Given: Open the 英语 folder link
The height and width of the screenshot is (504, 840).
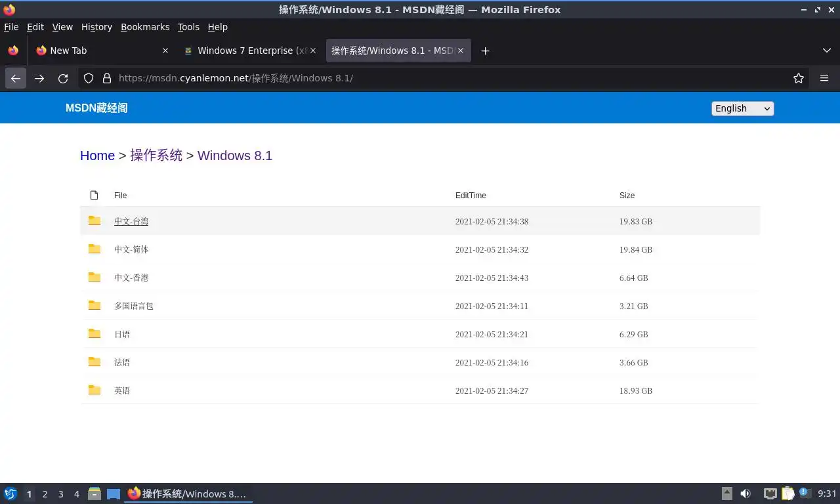Looking at the screenshot, I should (122, 391).
